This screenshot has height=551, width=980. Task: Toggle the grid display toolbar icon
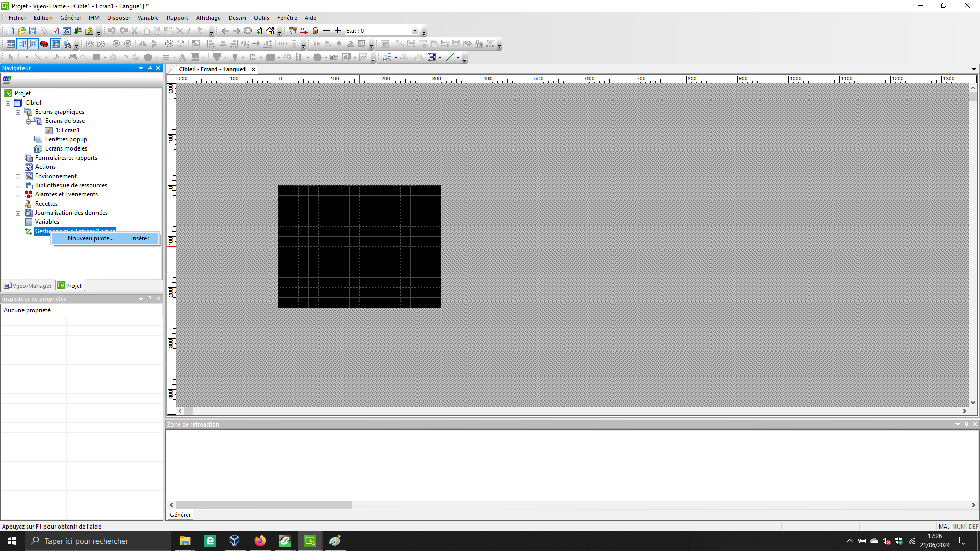450,57
